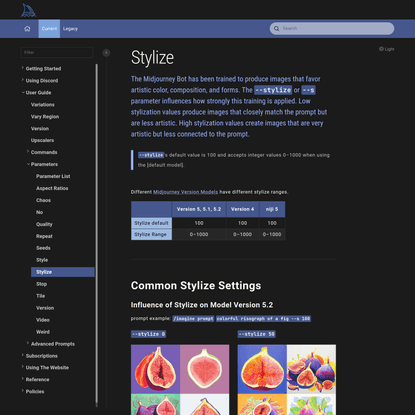Viewport: 415px width, 415px height.
Task: Open the Parameter List page
Action: [x=53, y=176]
